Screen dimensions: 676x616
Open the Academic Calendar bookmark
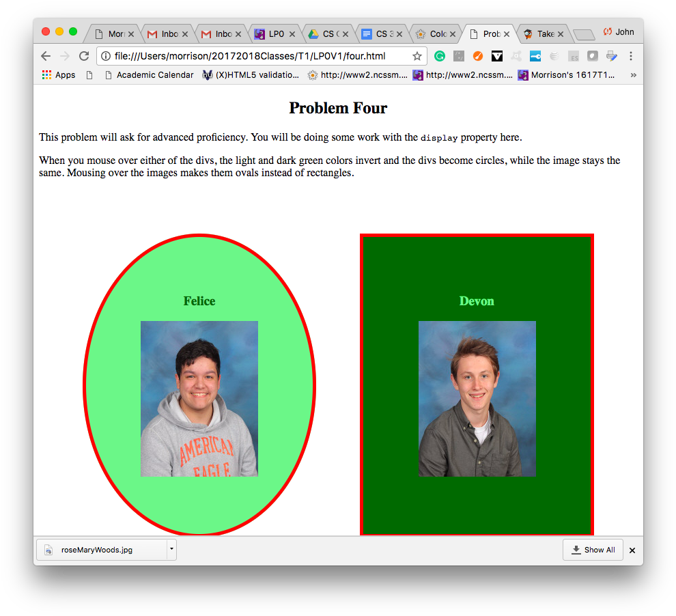154,75
